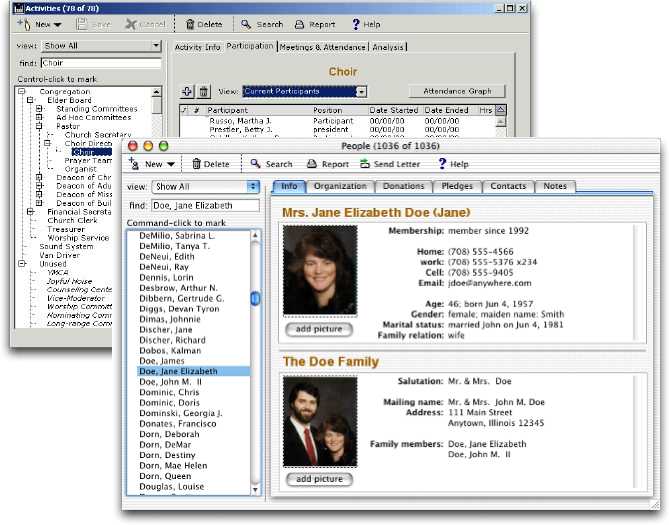Select Doe, John M. II in list
Viewport: 669px width, 525px height.
point(167,383)
